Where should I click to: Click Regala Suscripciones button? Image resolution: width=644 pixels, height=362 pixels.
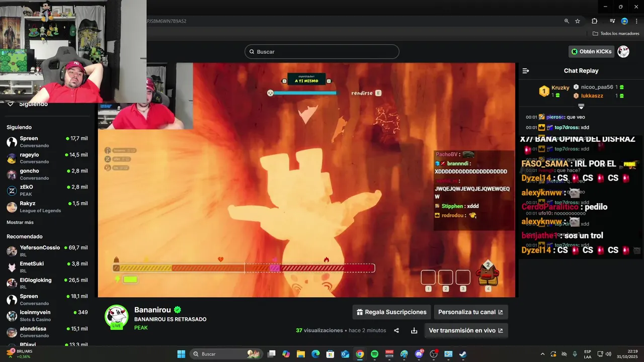pos(391,312)
